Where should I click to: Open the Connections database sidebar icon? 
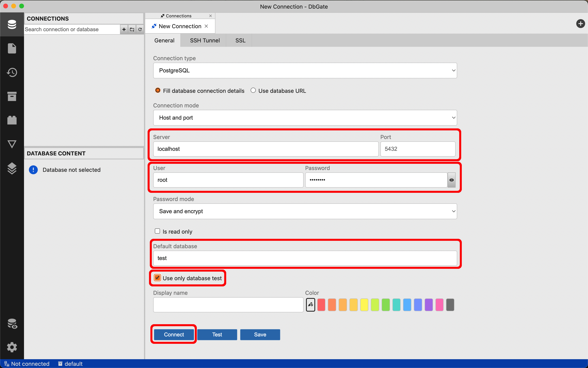tap(12, 24)
